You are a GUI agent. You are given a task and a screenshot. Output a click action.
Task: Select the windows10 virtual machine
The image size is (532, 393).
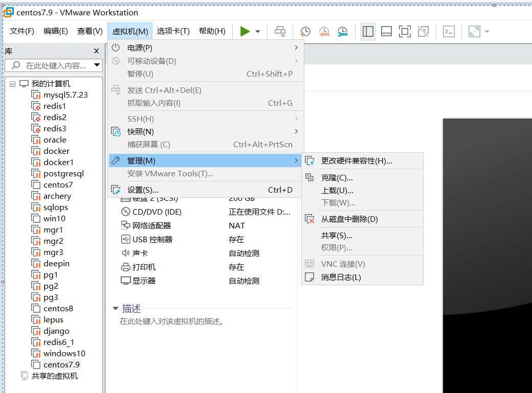click(x=64, y=353)
